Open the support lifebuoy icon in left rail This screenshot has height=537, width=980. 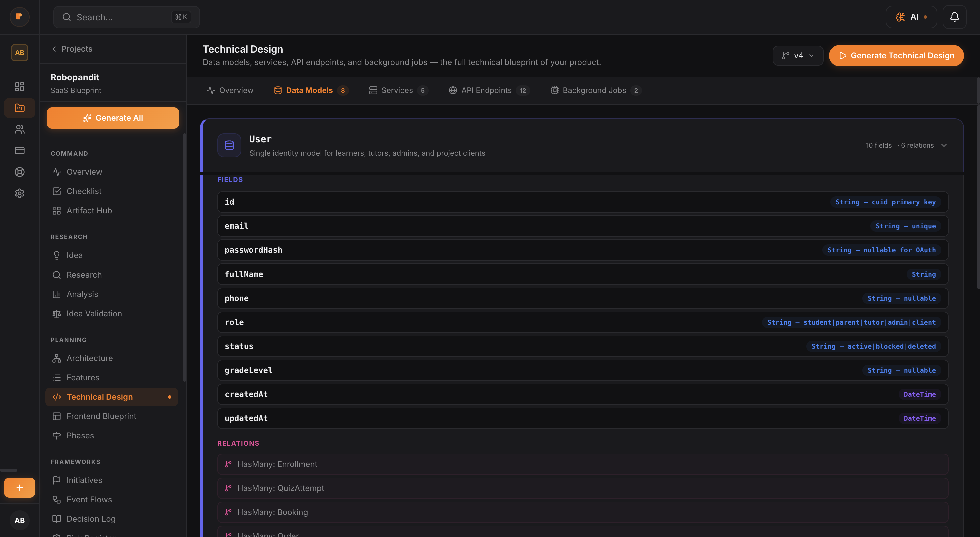19,172
